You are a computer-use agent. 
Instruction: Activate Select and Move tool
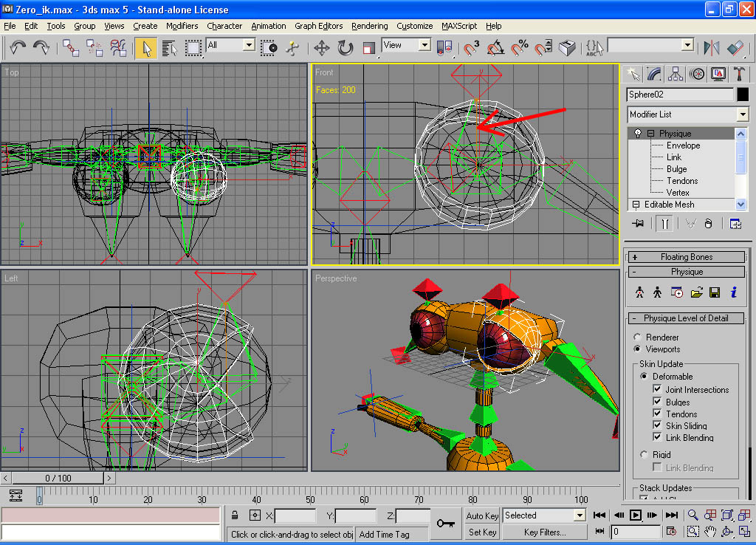[322, 48]
